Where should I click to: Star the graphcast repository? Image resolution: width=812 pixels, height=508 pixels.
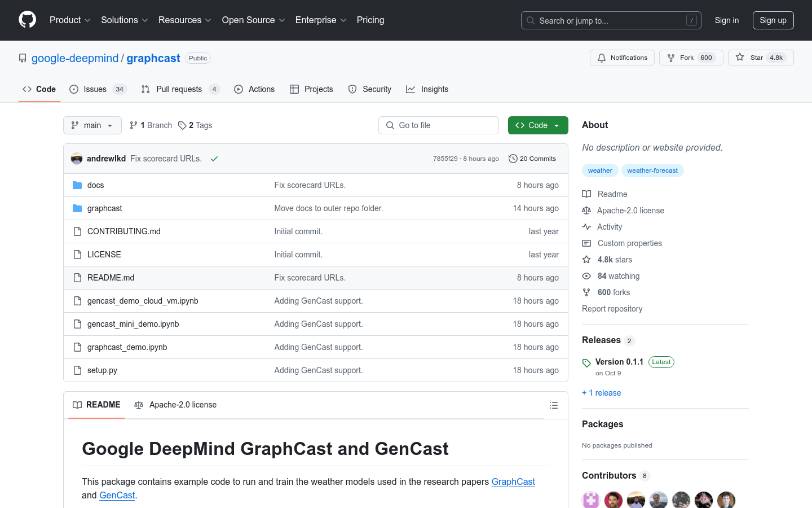click(x=761, y=58)
